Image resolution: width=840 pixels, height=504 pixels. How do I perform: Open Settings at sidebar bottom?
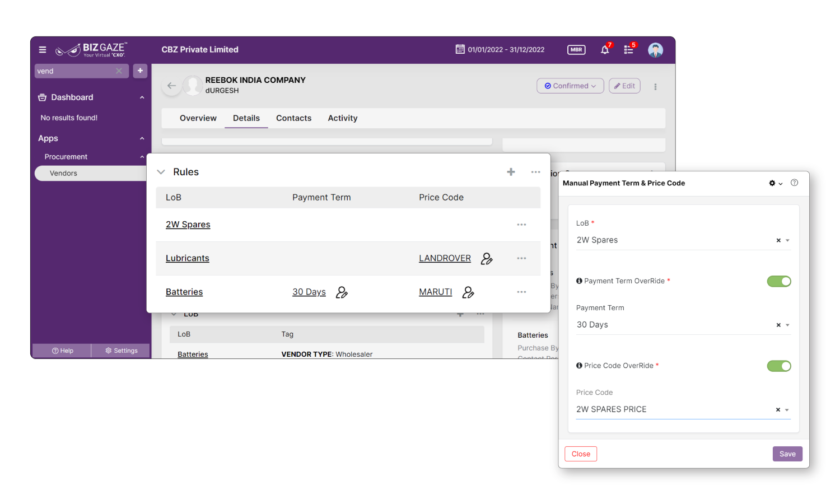coord(121,351)
